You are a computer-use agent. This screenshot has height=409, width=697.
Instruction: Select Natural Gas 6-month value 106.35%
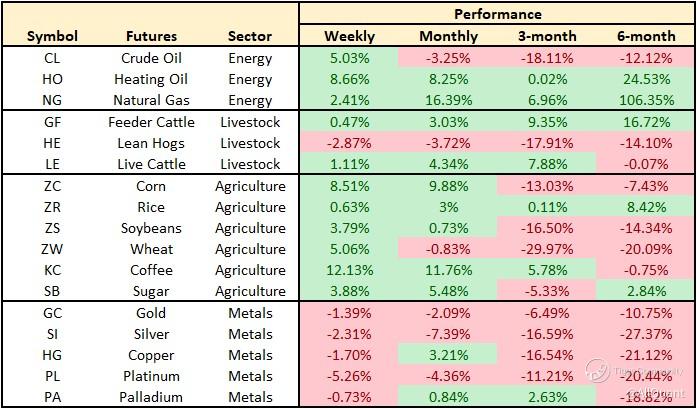(645, 100)
